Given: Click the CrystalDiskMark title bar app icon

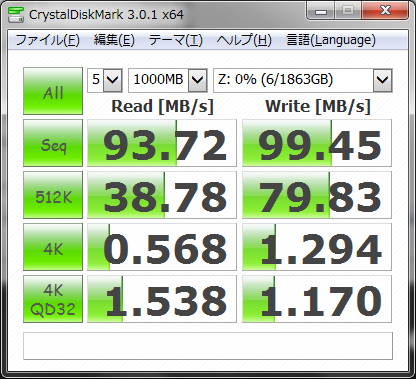Looking at the screenshot, I should (15, 14).
